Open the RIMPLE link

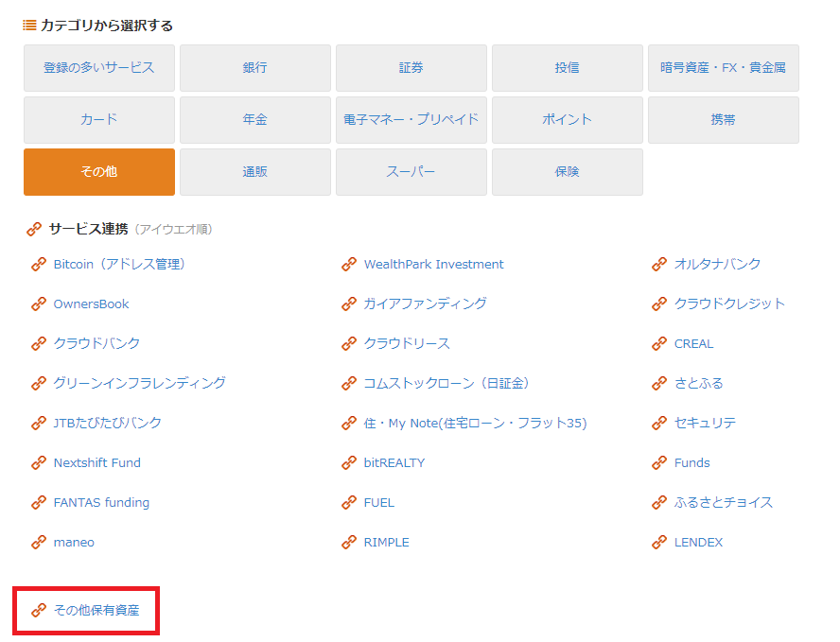(x=386, y=542)
